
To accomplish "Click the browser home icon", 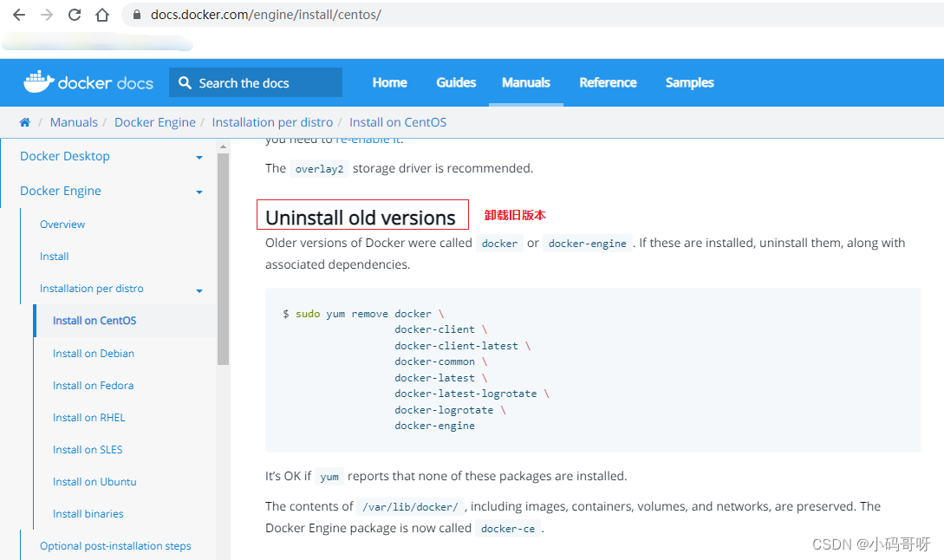I will coord(102,15).
